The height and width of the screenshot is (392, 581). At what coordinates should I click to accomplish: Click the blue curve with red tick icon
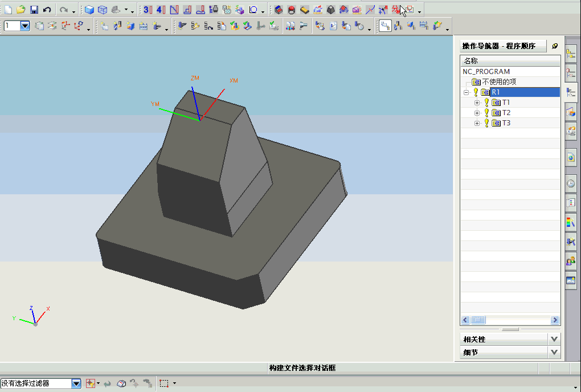click(x=370, y=10)
